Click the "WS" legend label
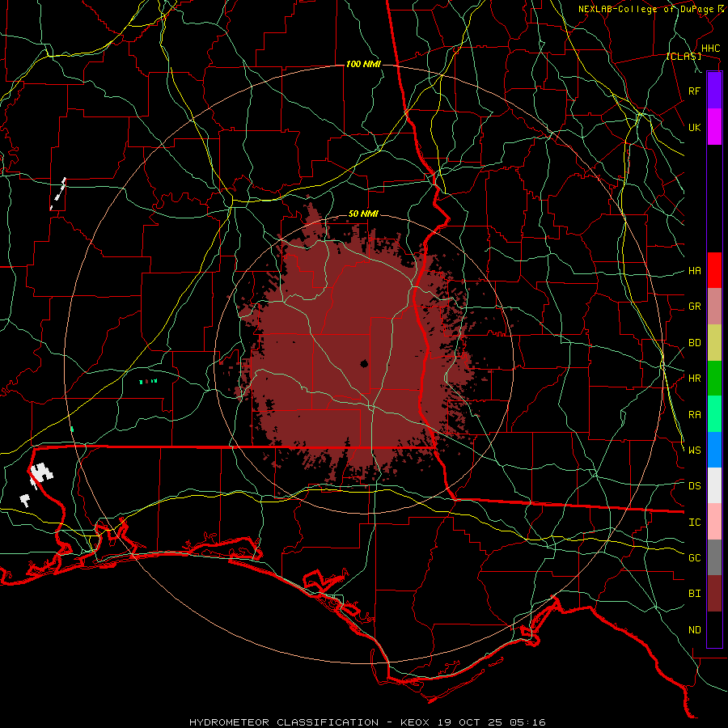Image resolution: width=728 pixels, height=728 pixels. coord(694,450)
